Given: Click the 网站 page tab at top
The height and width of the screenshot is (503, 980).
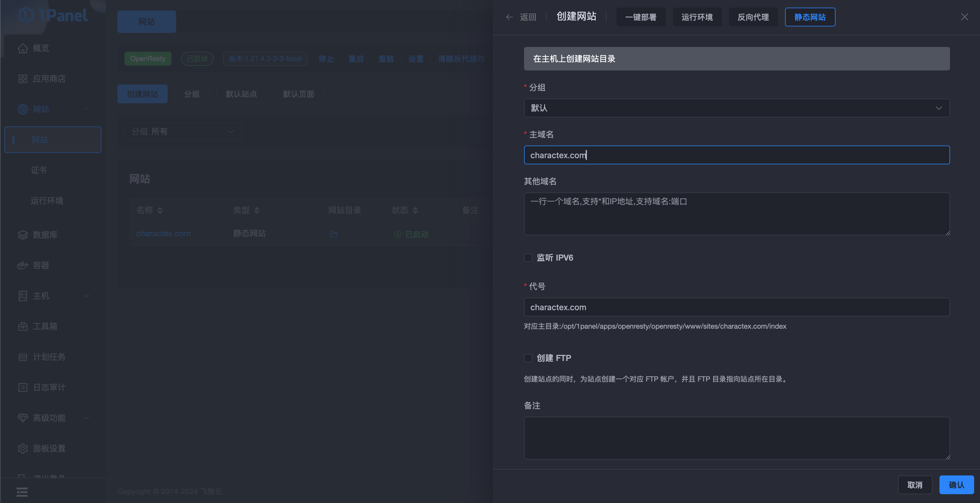Looking at the screenshot, I should [147, 22].
